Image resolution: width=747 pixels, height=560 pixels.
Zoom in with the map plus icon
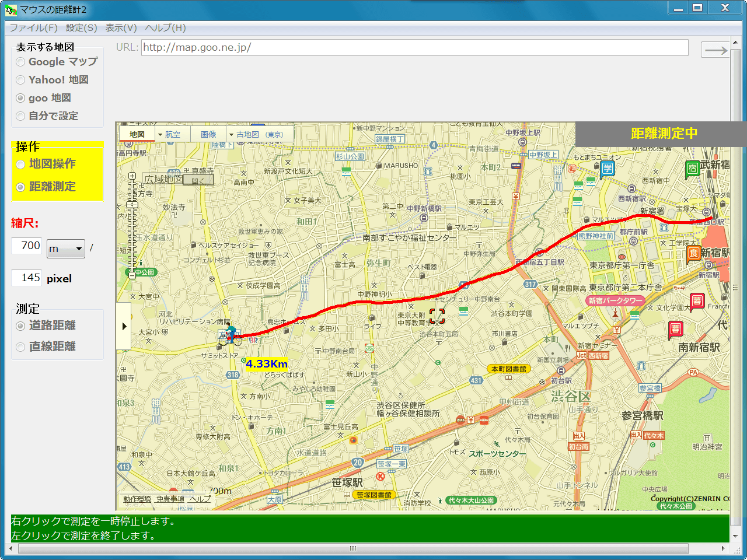132,176
